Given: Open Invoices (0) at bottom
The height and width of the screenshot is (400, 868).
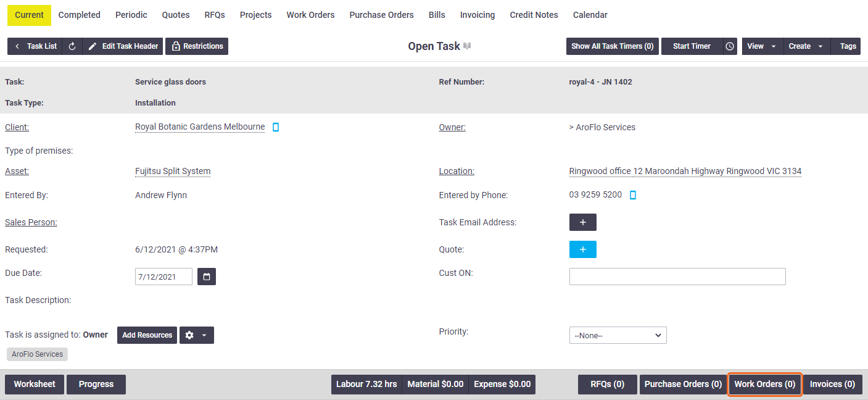Looking at the screenshot, I should click(x=832, y=384).
